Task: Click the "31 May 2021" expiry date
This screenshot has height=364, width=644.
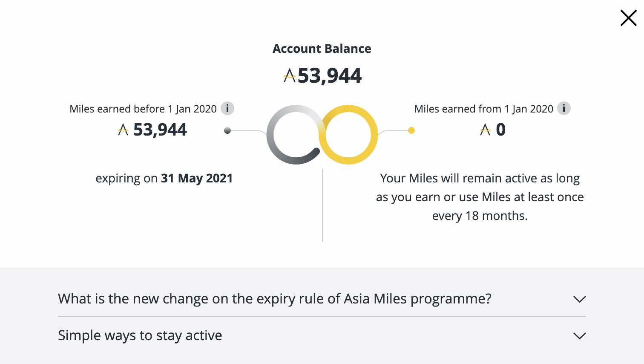Action: tap(197, 178)
